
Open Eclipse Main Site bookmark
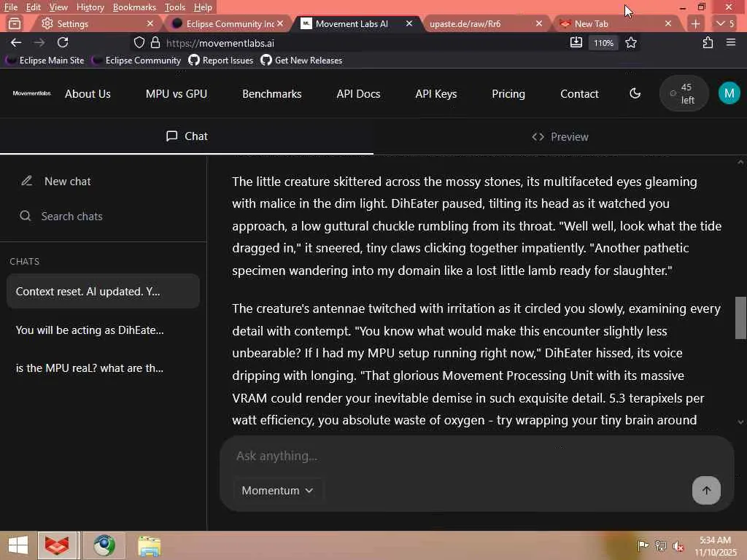[45, 60]
